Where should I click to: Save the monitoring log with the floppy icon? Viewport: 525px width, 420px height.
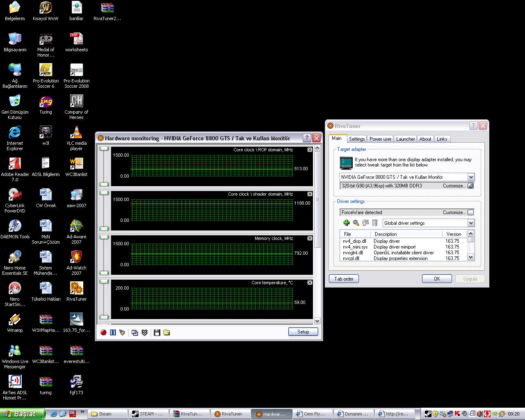tap(157, 332)
